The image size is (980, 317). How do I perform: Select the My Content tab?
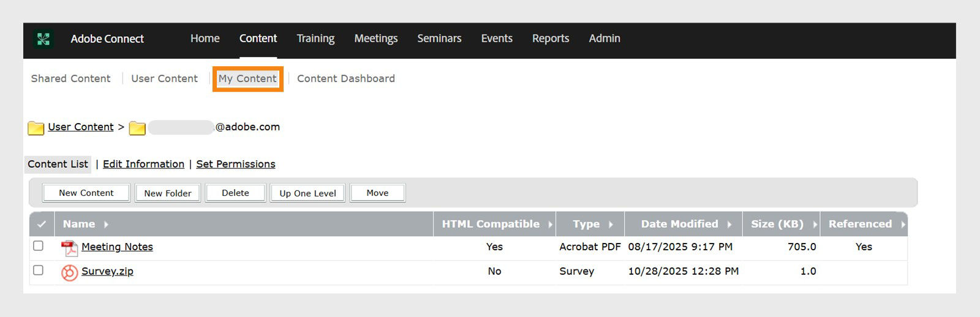(247, 79)
